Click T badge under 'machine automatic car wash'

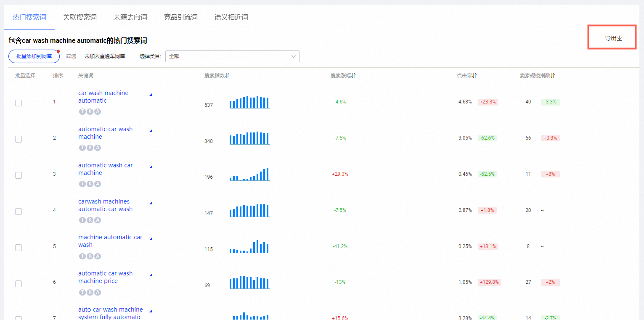[82, 257]
